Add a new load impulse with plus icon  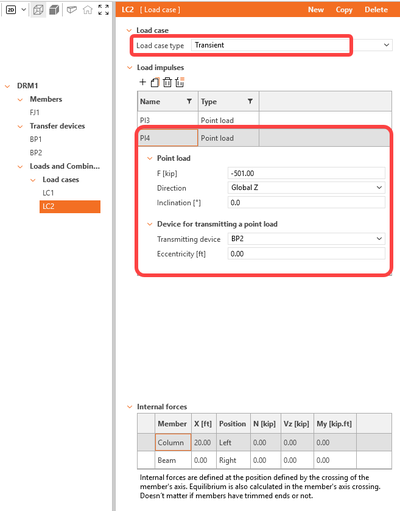143,82
